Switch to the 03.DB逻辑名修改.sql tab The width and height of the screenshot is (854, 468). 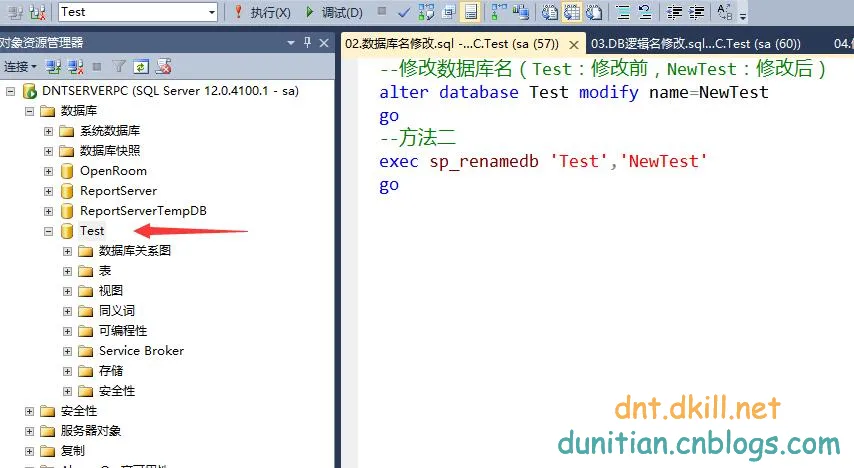(x=695, y=43)
